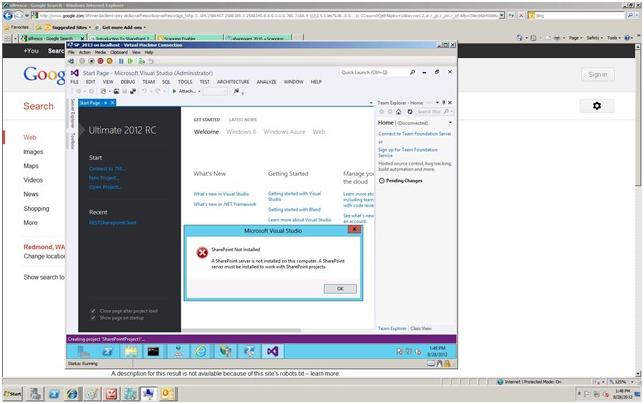This screenshot has height=404, width=644.
Task: Click the green Reset icon in VM toolbar
Action: pyautogui.click(x=131, y=61)
